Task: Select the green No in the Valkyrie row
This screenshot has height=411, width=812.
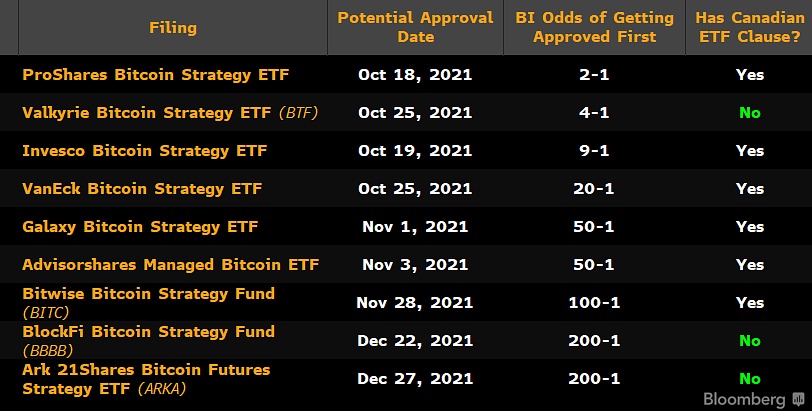Action: point(749,113)
